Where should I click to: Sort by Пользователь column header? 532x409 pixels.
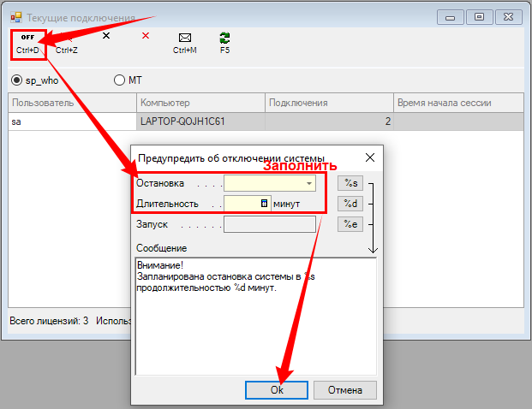(x=72, y=103)
